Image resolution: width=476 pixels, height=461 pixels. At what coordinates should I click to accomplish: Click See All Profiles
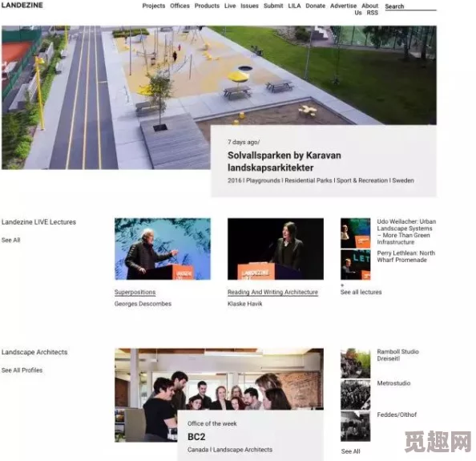coord(22,370)
